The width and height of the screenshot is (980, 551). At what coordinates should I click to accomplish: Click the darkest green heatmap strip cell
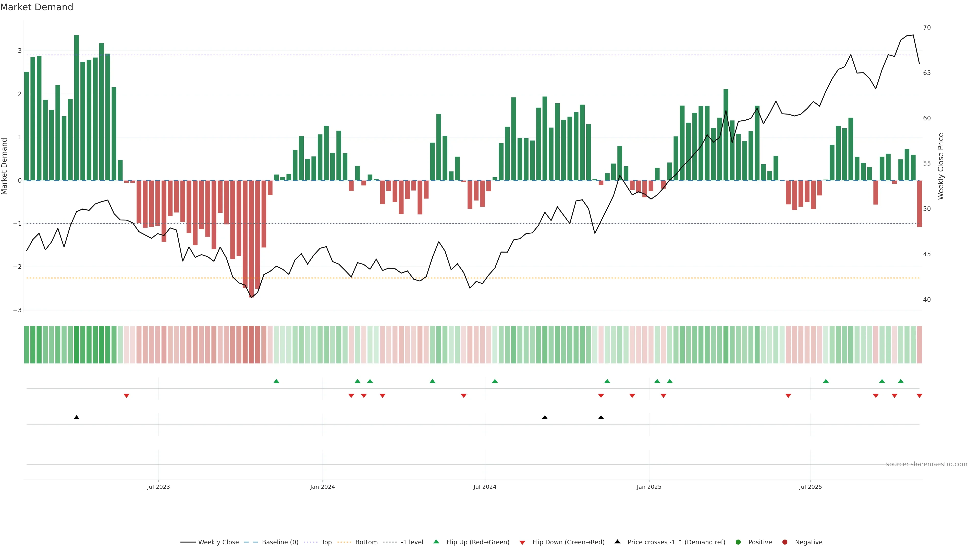(77, 345)
